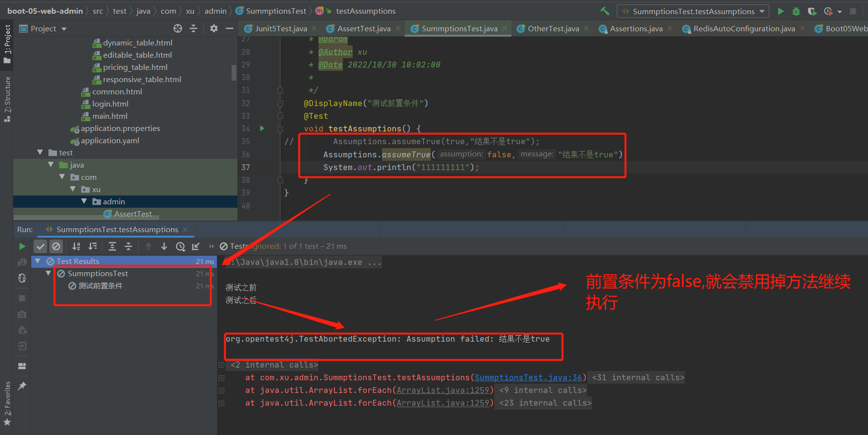Go to previous failed test arrow
The height and width of the screenshot is (435, 868).
click(x=148, y=246)
